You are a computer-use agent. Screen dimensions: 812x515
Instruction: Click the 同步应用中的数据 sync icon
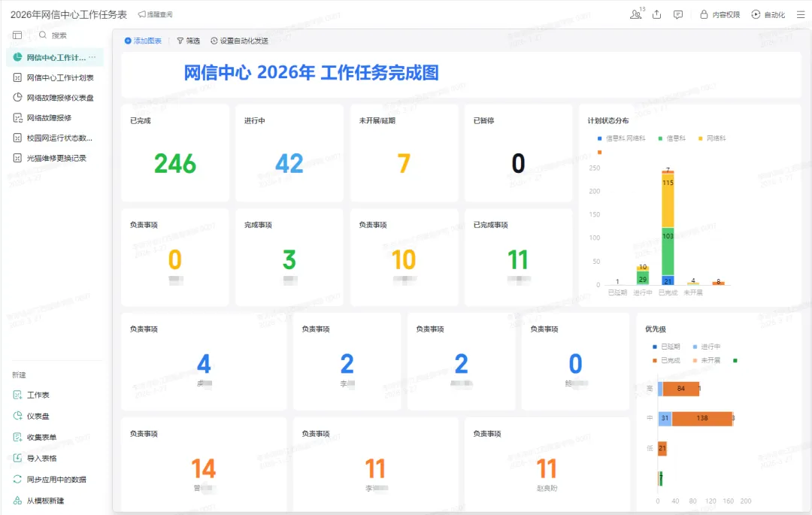coord(17,479)
